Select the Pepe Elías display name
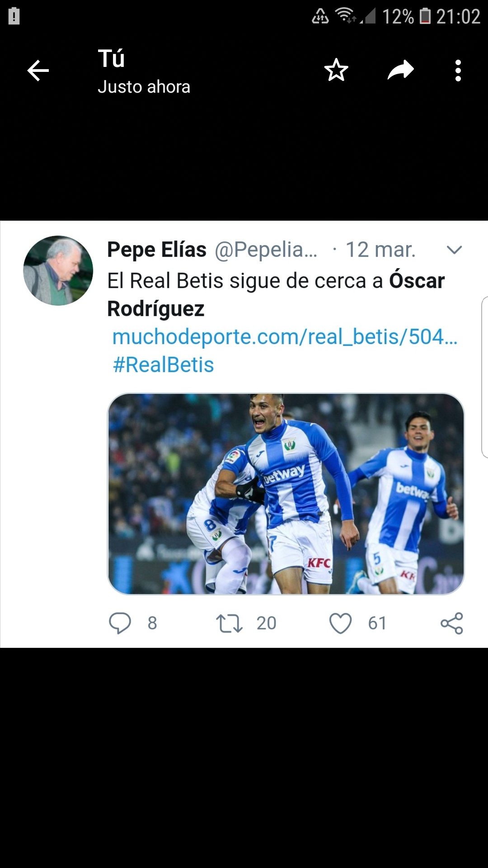The image size is (488, 868). [157, 250]
